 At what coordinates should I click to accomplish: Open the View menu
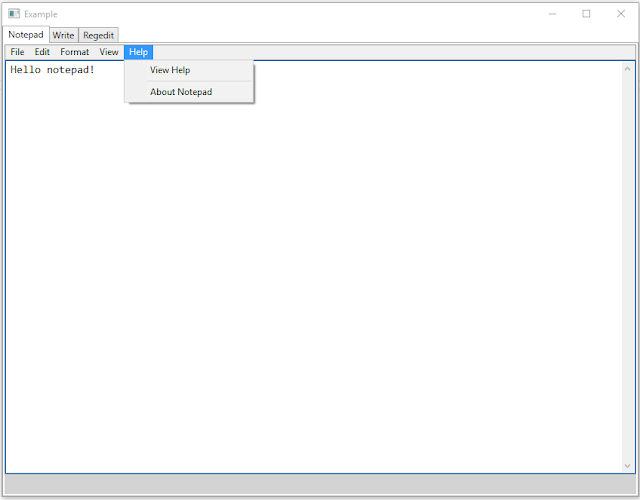pos(109,52)
